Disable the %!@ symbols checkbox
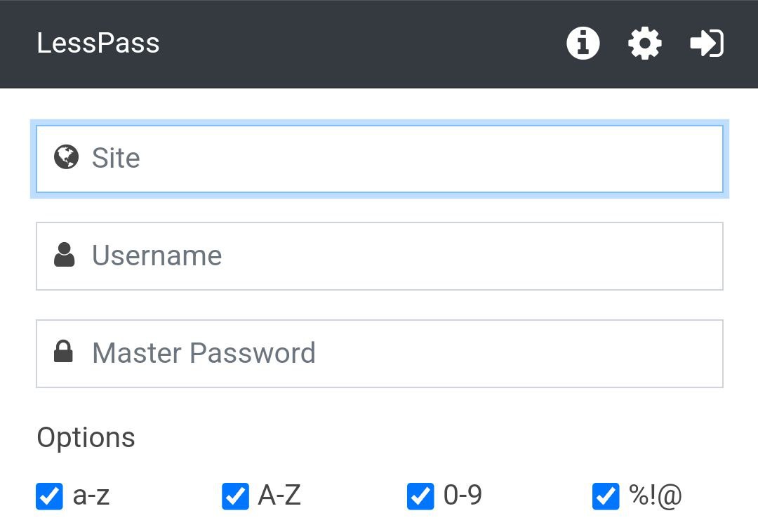 [x=606, y=496]
